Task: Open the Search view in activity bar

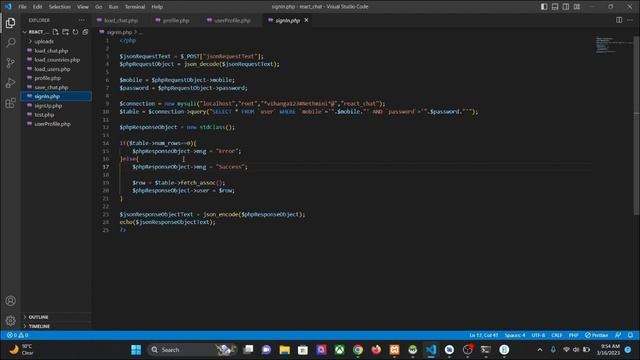Action: [11, 42]
